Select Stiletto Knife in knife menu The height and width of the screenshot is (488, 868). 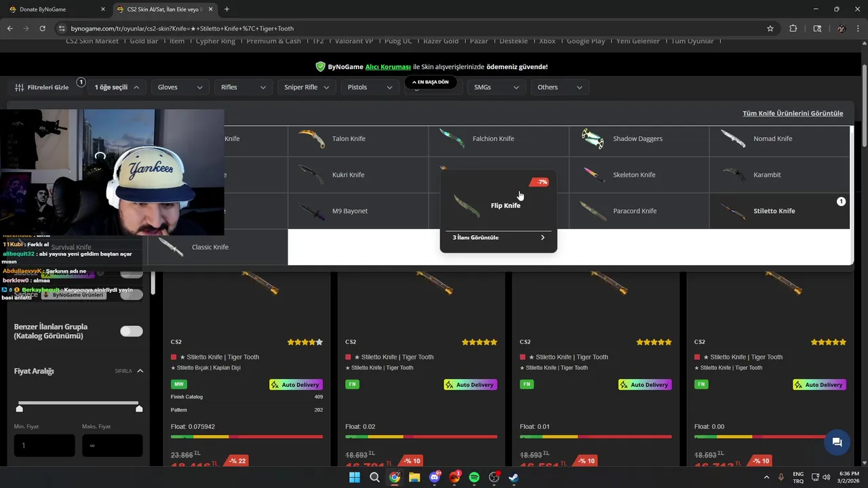tap(779, 211)
